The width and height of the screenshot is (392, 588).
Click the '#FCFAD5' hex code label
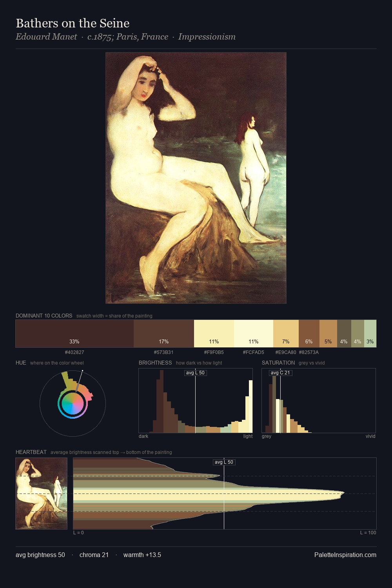pos(254,352)
